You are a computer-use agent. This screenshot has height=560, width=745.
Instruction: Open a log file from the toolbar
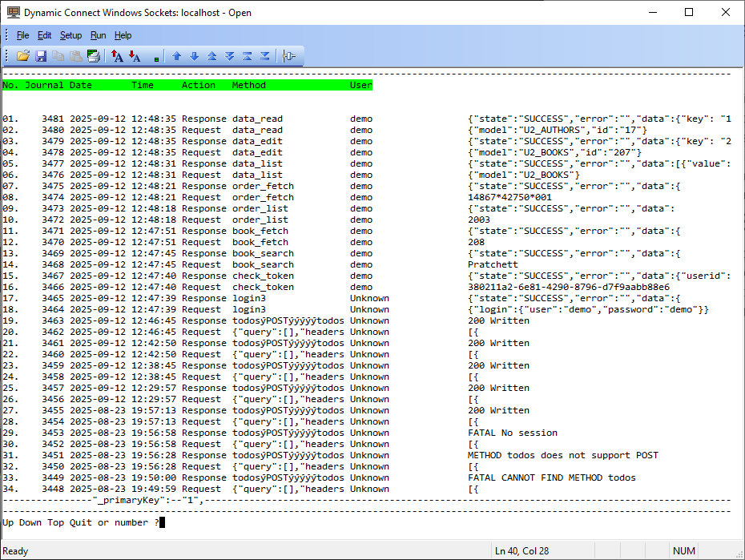point(22,55)
